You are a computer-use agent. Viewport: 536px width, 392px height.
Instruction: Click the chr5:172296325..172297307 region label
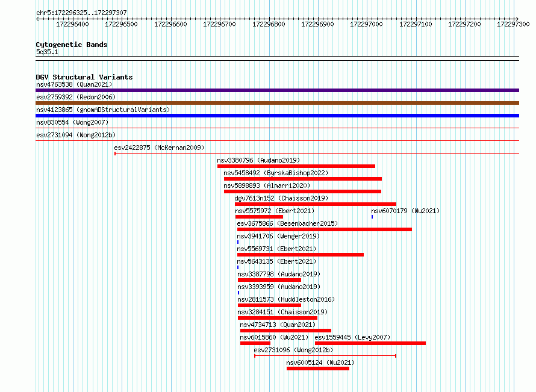(x=81, y=13)
